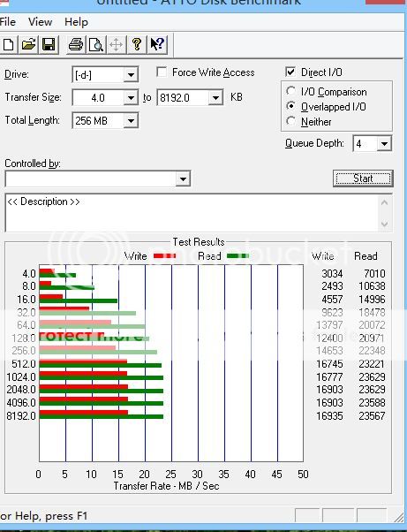Click the green Read legend swatch
This screenshot has height=532, width=407.
(x=237, y=255)
